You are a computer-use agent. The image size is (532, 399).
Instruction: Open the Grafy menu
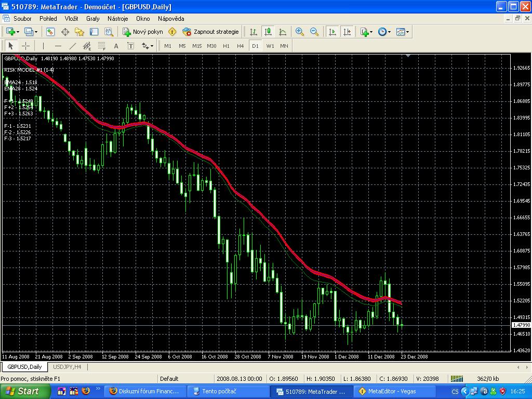(x=92, y=19)
